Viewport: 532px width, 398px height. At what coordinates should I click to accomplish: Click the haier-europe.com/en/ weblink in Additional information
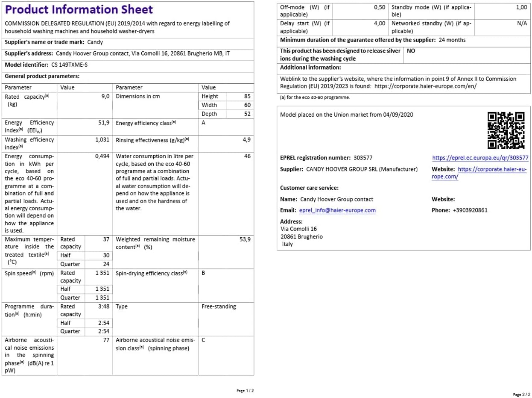click(425, 86)
